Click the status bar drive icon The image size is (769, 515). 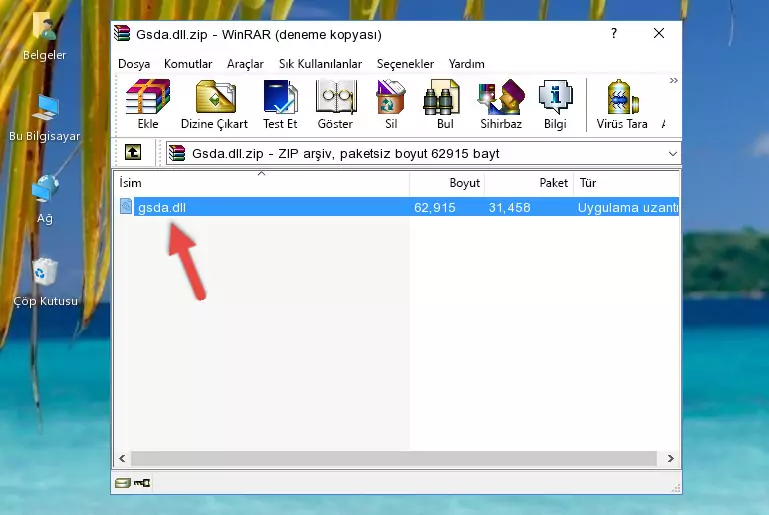123,483
